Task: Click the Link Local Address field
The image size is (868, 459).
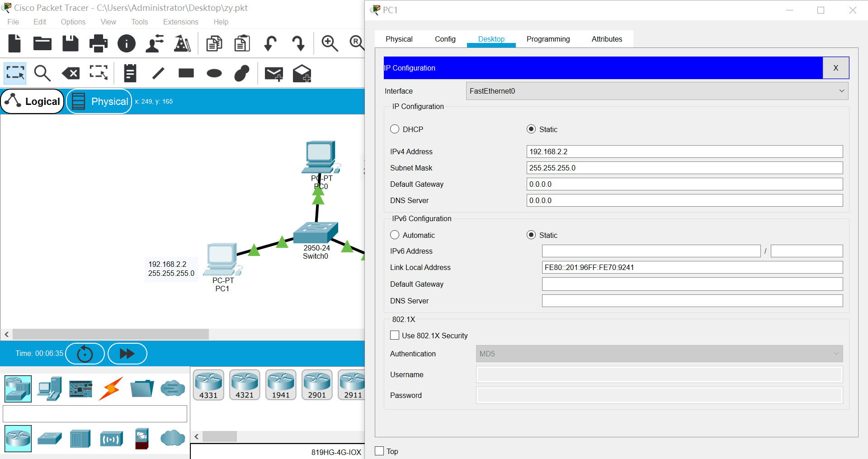Action: tap(692, 267)
